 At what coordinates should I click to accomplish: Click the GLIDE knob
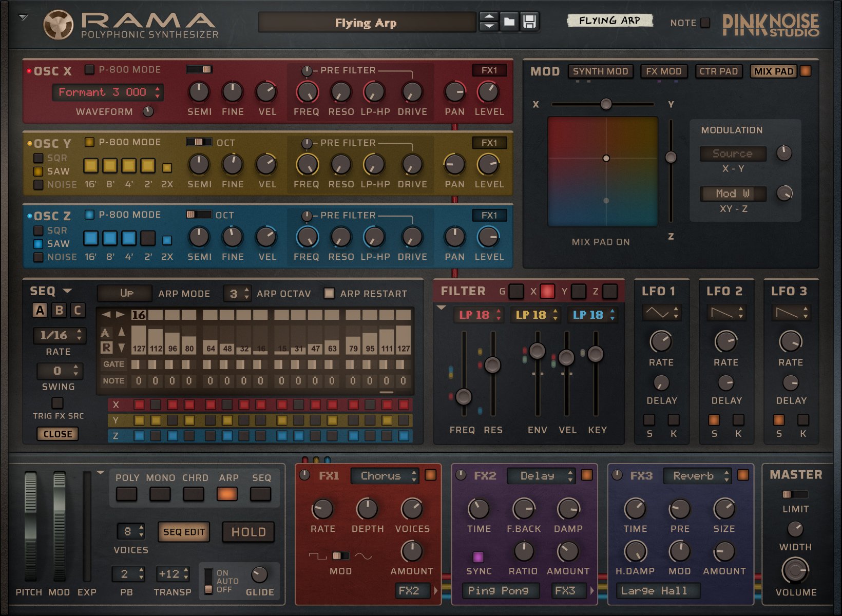tap(260, 574)
